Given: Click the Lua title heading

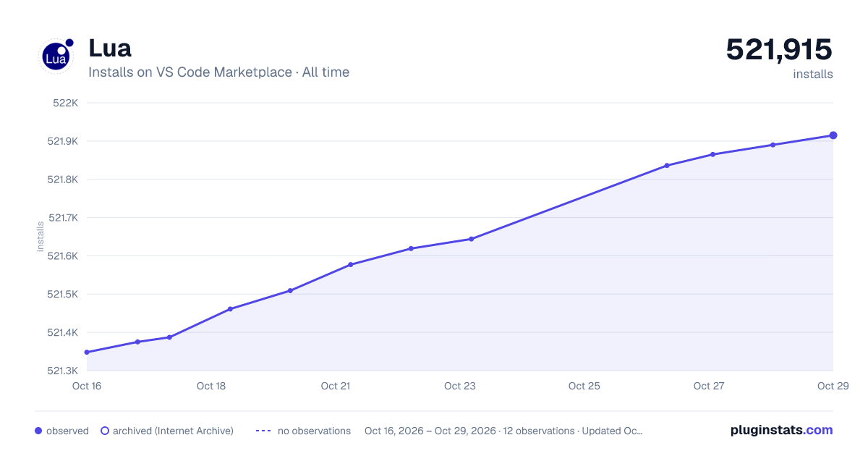Looking at the screenshot, I should pos(110,48).
